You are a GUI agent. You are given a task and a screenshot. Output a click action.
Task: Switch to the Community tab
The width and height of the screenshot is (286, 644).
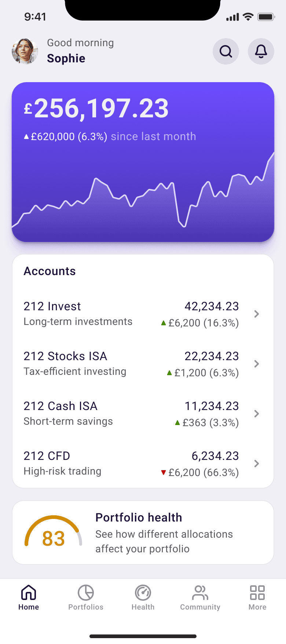tap(200, 598)
